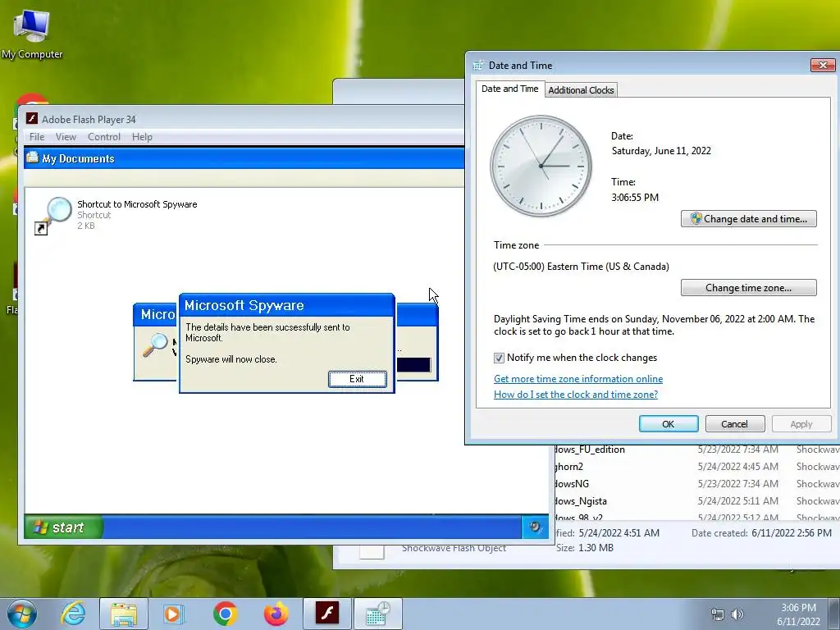
Task: Click the Windows Start orb in the taskbar
Action: [x=22, y=614]
